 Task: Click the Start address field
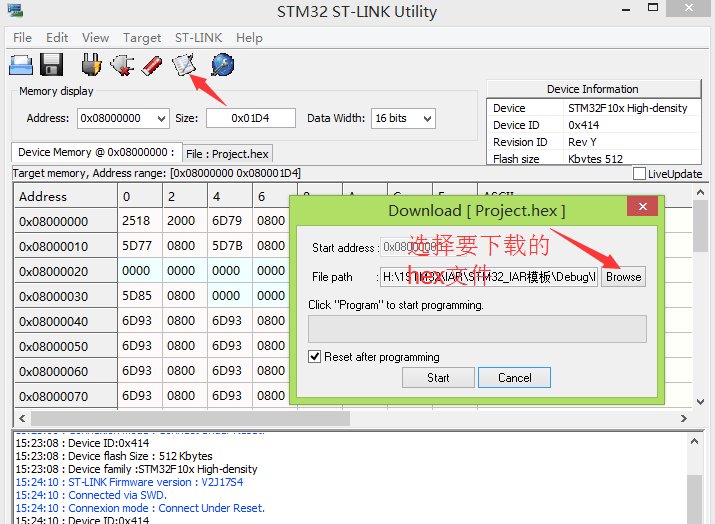(423, 247)
